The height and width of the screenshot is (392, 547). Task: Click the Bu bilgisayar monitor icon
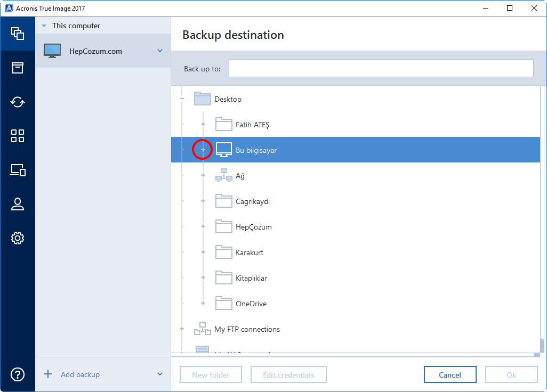[x=223, y=150]
